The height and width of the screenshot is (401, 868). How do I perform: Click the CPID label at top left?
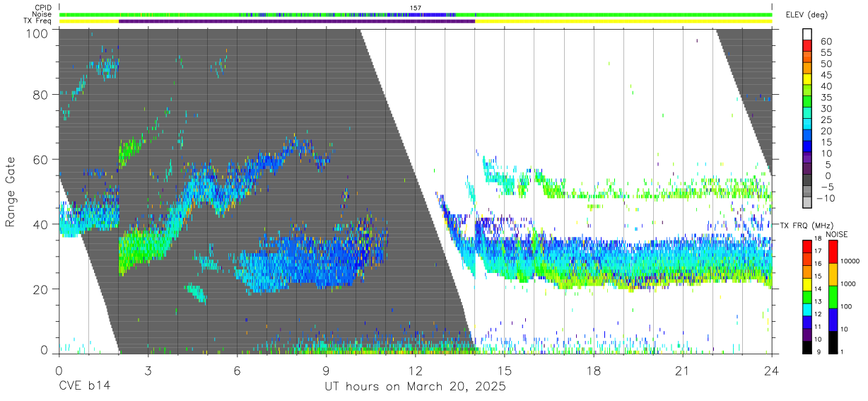42,8
